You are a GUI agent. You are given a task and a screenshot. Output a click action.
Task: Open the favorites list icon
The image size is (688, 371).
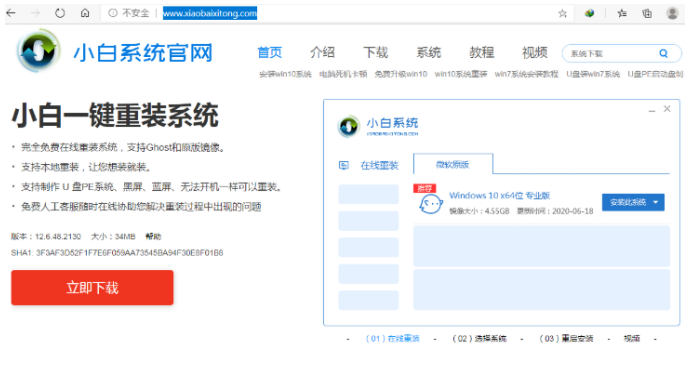(622, 14)
